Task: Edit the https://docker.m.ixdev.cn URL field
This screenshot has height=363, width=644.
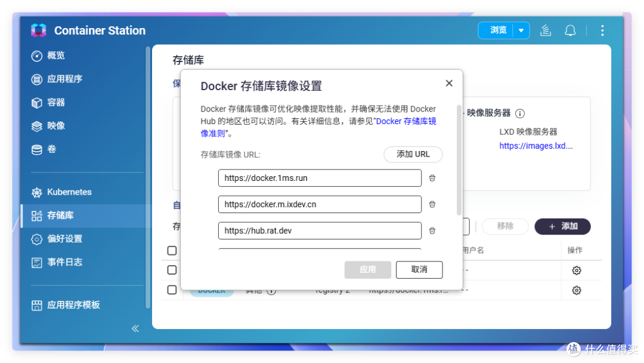Action: pyautogui.click(x=320, y=204)
